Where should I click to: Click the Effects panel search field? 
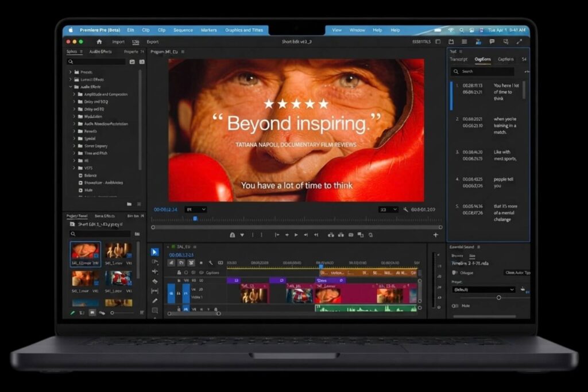click(x=96, y=61)
